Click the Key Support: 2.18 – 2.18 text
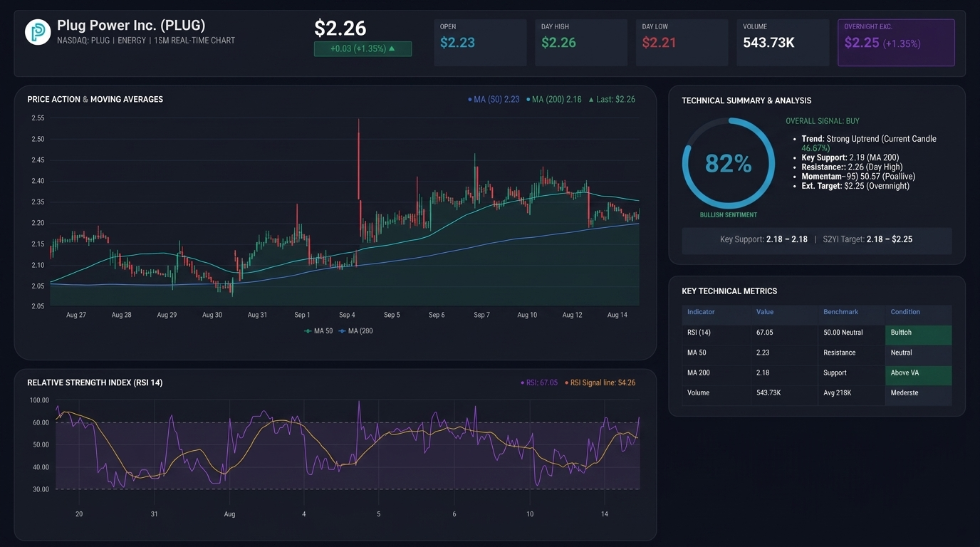This screenshot has width=980, height=547. pos(763,240)
